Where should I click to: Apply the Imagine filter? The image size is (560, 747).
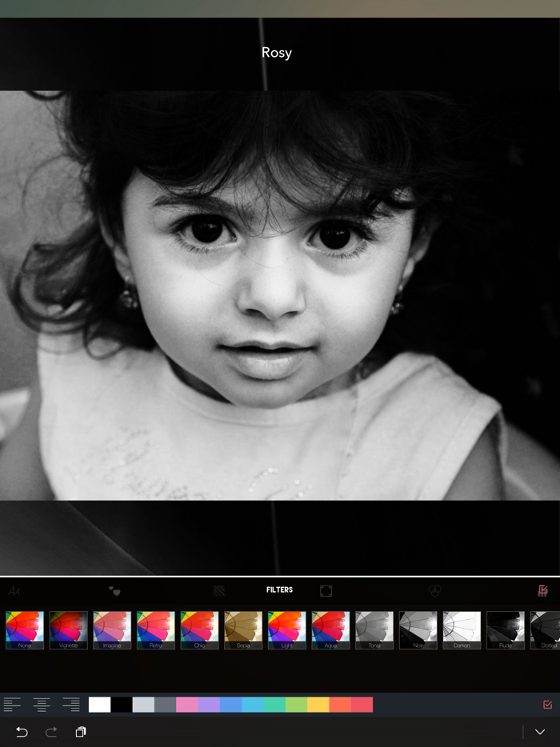point(112,630)
